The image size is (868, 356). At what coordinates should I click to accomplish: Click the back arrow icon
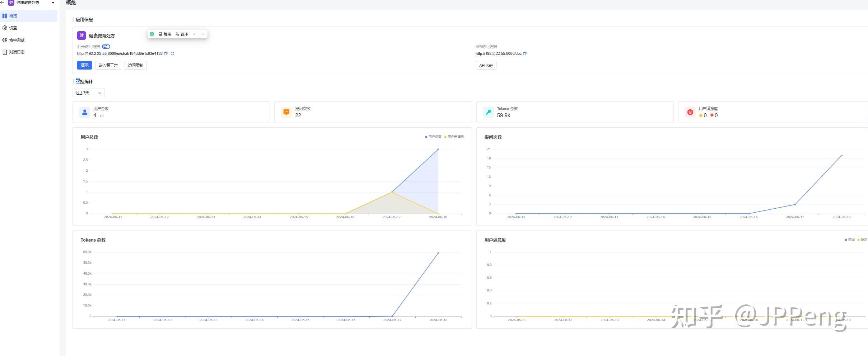point(2,3)
